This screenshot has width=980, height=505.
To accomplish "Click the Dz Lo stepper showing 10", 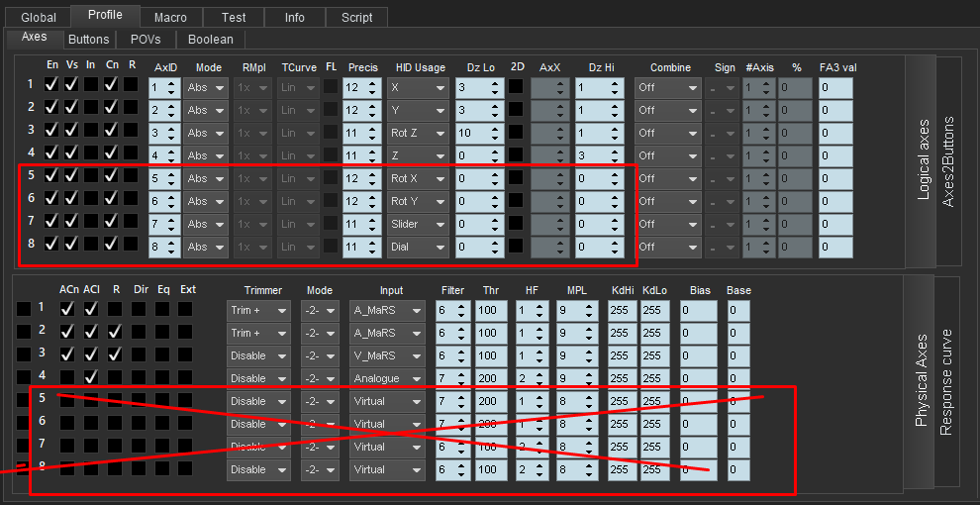I will (x=487, y=133).
